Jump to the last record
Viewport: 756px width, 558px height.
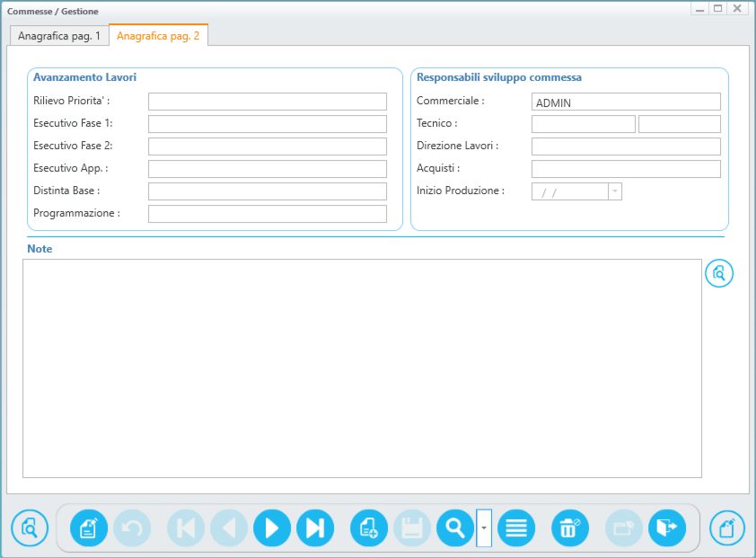(x=315, y=527)
